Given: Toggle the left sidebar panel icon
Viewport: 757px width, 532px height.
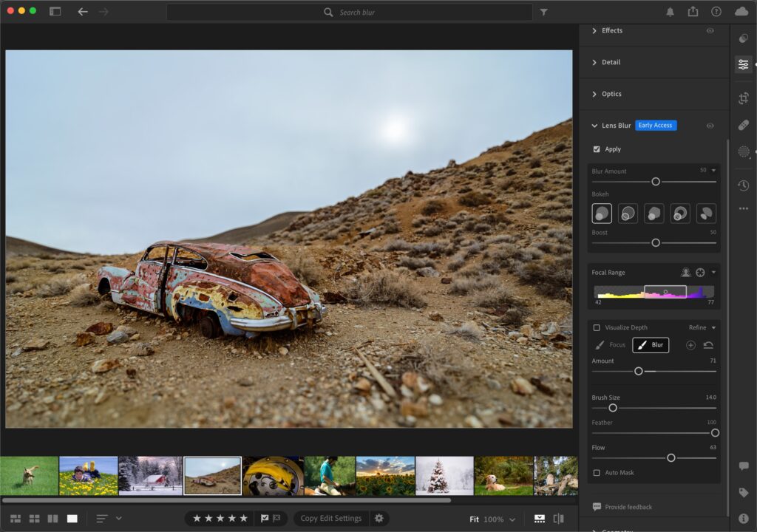Looking at the screenshot, I should (55, 12).
